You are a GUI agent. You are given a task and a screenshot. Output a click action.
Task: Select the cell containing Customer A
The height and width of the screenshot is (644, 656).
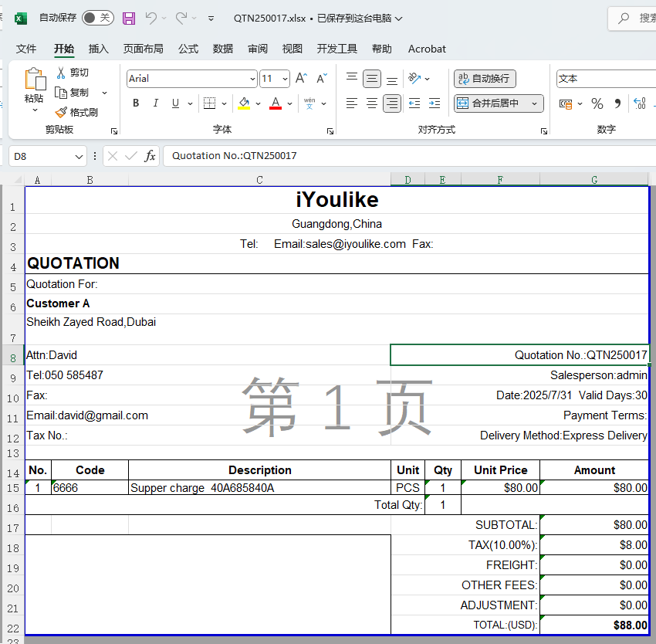pos(59,303)
